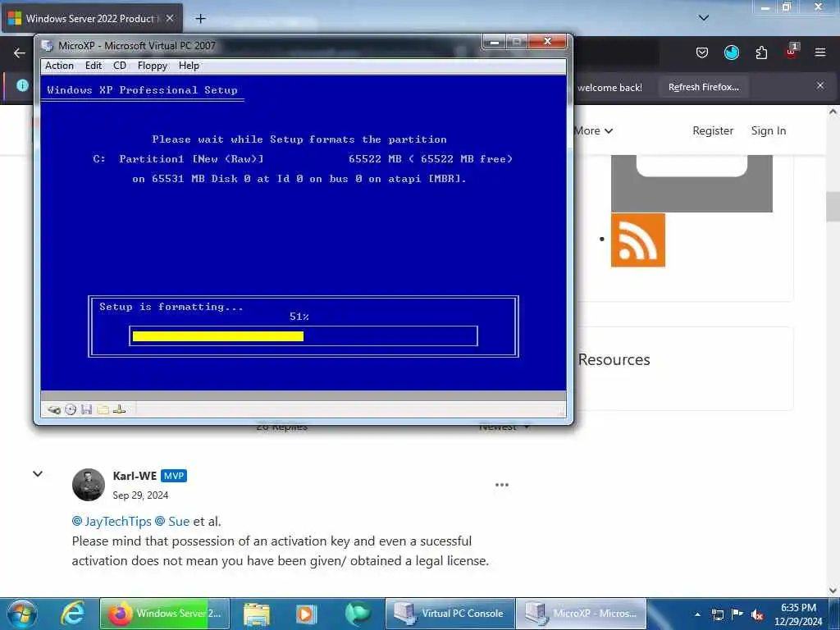Click the MVP badge next to Karl-WE
Viewport: 840px width, 630px height.
[174, 476]
